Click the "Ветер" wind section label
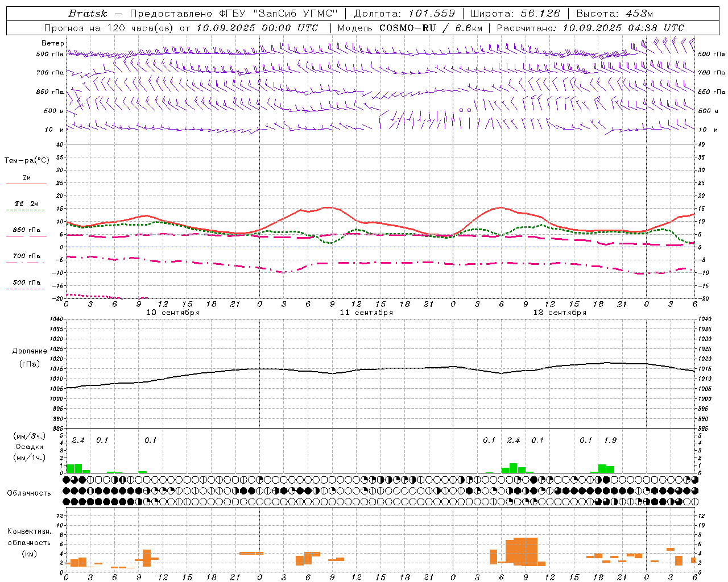 click(53, 43)
